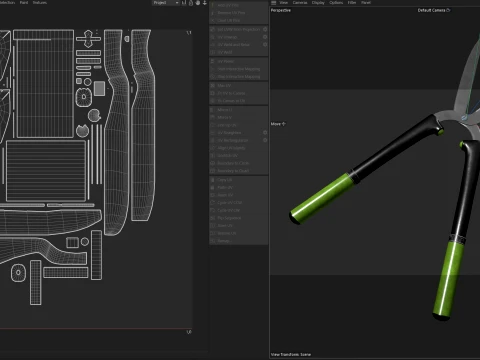This screenshot has height=360, width=480.
Task: Click the first toolbar icon after Project dropdown
Action: (x=184, y=3)
